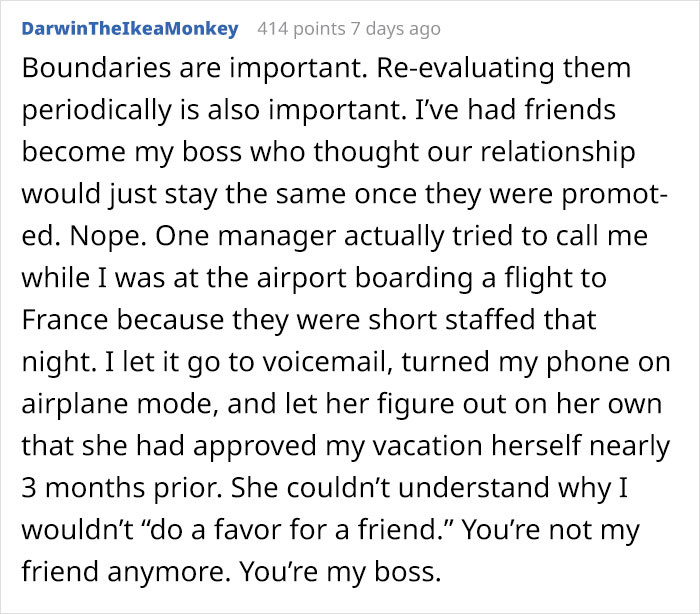Viewport: 700px width, 614px height.
Task: Open DarwinTheIkeaMonkey's user profile
Action: coord(130,29)
